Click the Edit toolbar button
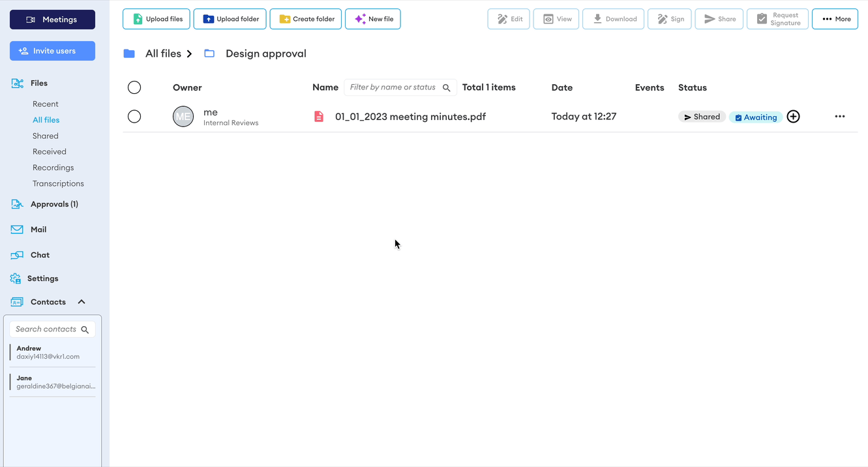Image resolution: width=868 pixels, height=467 pixels. pos(509,19)
